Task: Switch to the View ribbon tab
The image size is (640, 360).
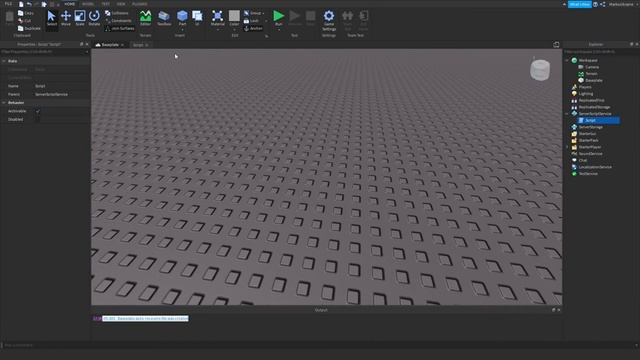Action: pyautogui.click(x=121, y=4)
